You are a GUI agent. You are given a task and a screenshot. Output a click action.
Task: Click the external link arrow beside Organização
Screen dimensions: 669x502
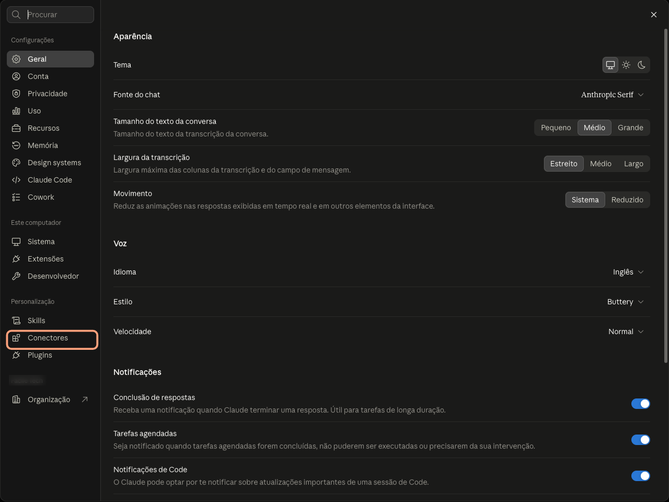[85, 400]
